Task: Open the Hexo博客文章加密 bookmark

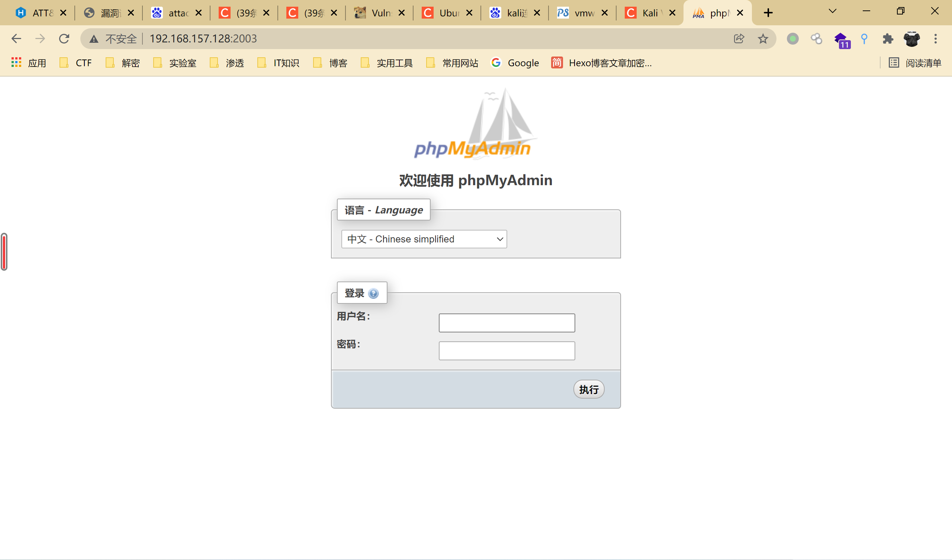Action: pos(601,63)
